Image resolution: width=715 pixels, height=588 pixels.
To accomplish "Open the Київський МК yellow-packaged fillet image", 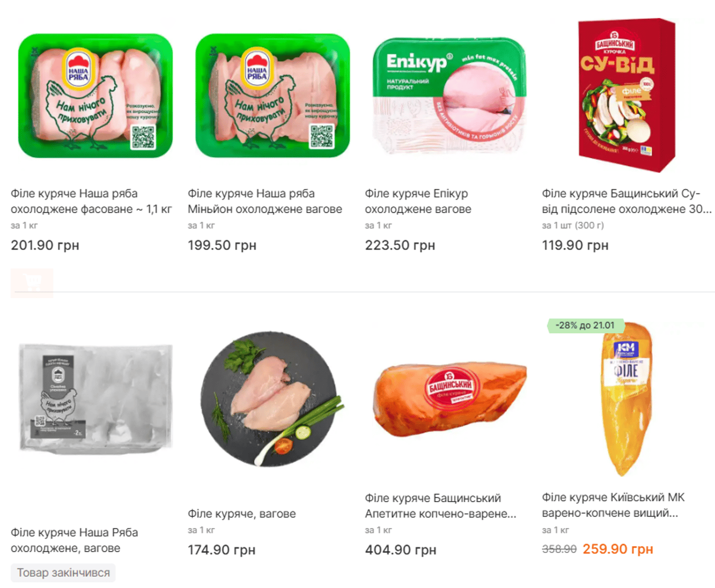I will (627, 399).
